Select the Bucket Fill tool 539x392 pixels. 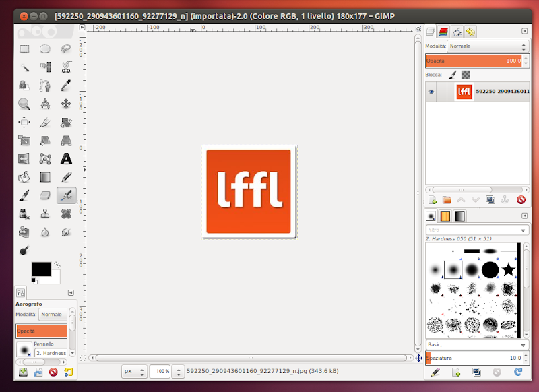click(x=24, y=177)
